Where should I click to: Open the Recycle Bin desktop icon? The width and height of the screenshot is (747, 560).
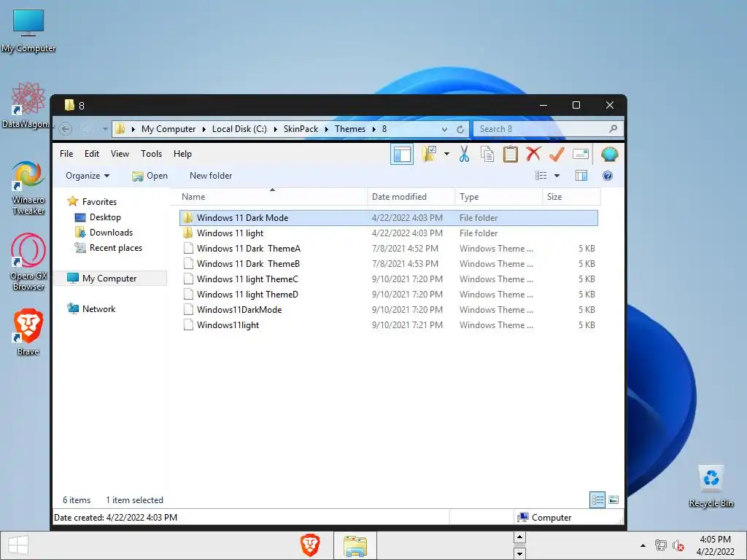coord(711,486)
